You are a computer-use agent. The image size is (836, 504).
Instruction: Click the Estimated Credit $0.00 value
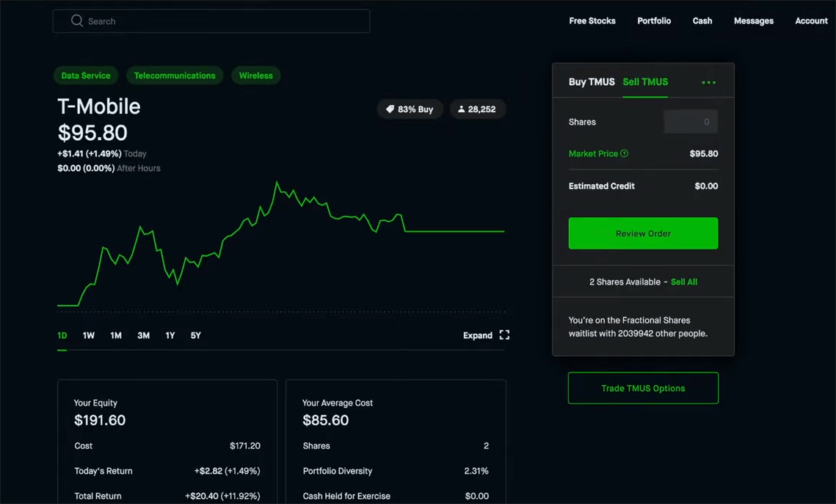click(706, 186)
